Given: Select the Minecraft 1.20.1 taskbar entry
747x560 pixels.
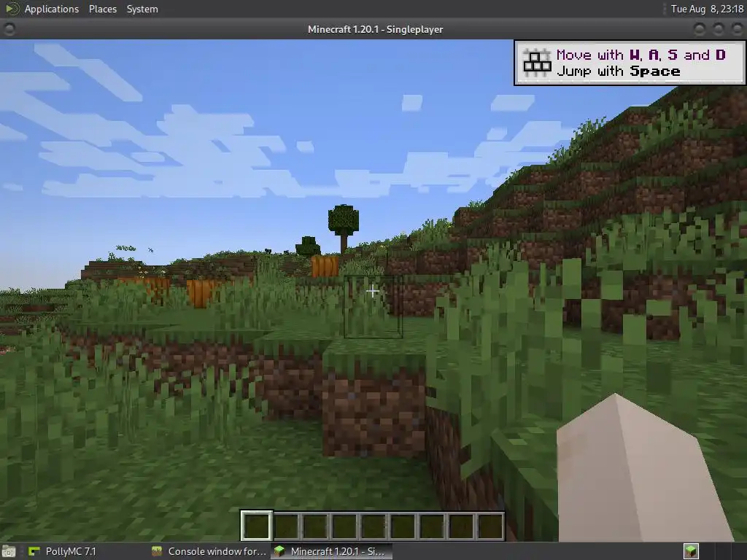Looking at the screenshot, I should [332, 551].
